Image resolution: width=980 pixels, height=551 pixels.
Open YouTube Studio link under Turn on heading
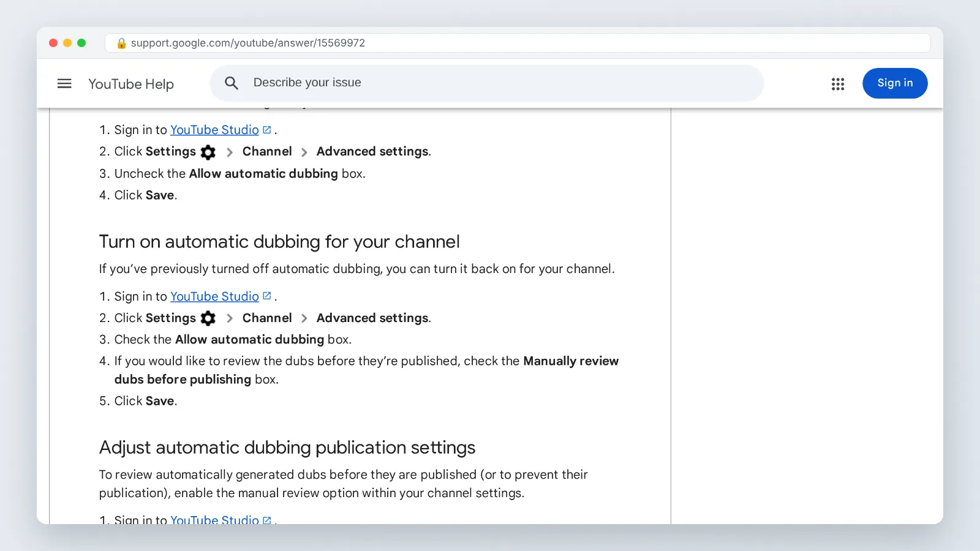click(214, 296)
